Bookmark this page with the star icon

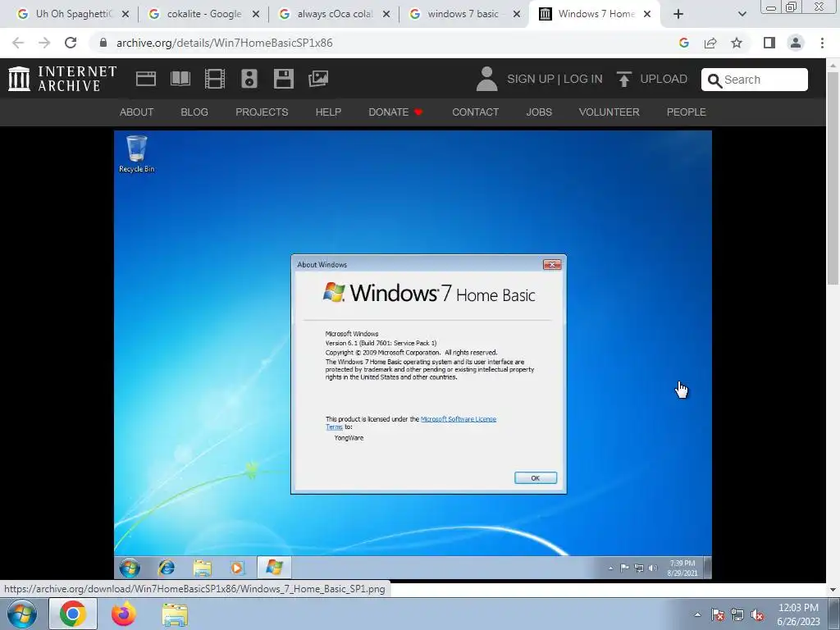coord(737,43)
